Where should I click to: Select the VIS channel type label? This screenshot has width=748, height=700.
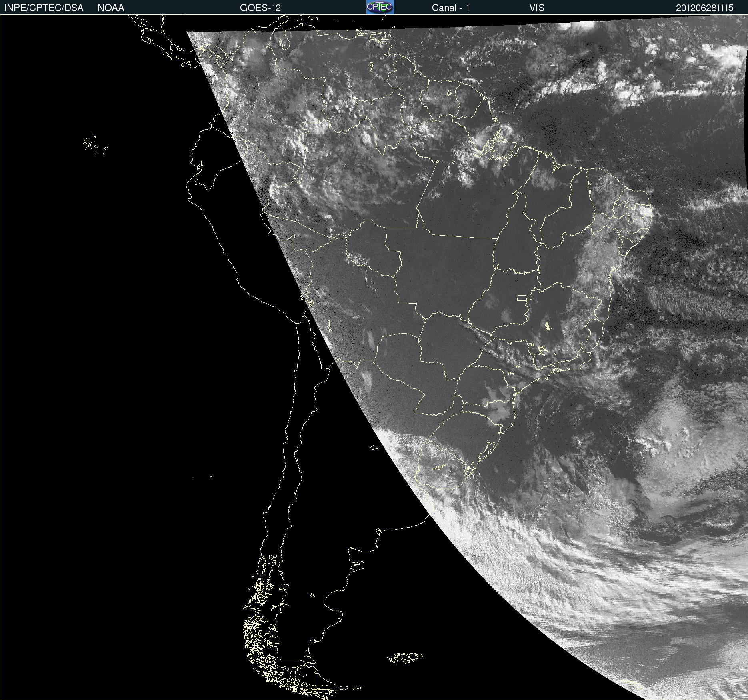click(x=537, y=8)
